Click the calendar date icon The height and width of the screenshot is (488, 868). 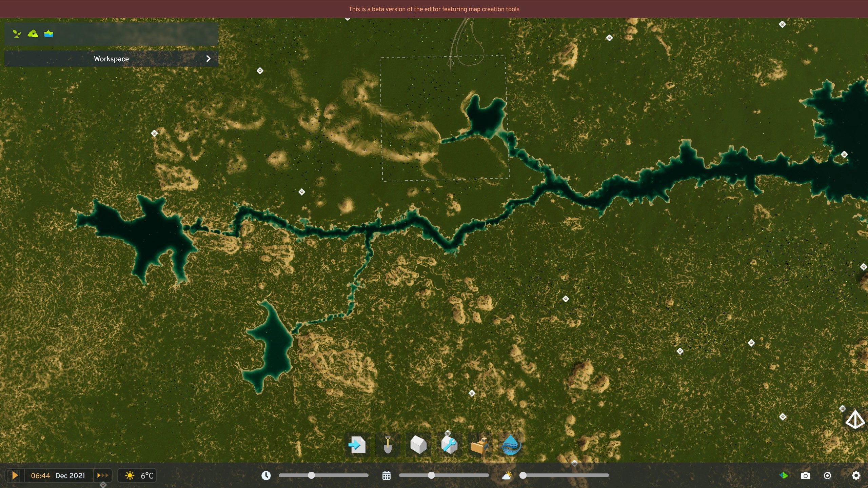387,475
